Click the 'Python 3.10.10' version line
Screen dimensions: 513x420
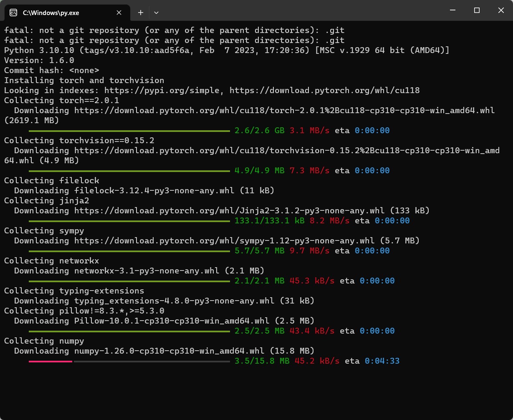(227, 51)
